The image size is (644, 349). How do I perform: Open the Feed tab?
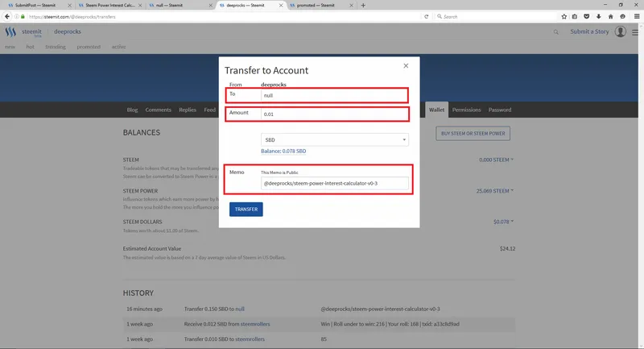209,110
